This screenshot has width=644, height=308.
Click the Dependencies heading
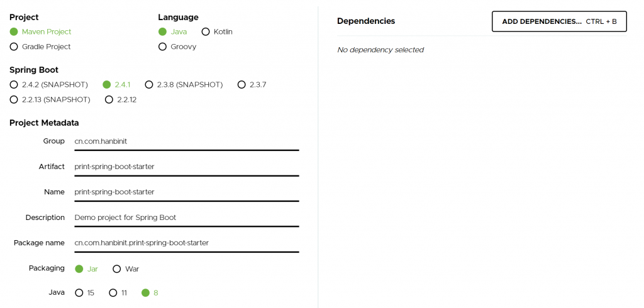366,21
